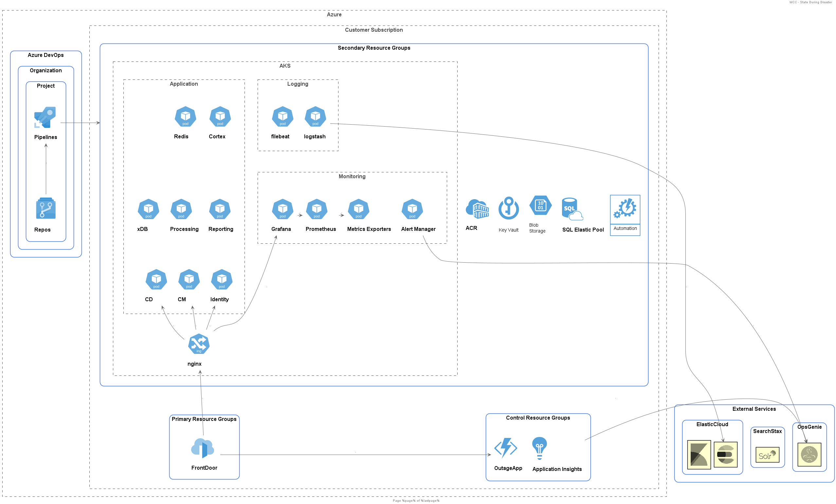Select the 'Customer Subscription' label
Screen dimensions: 836x504
click(x=374, y=30)
